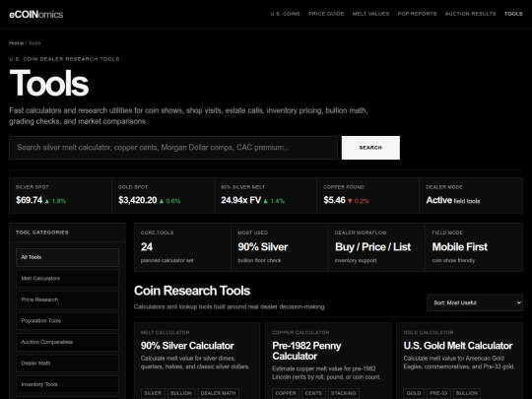Click the COPPER tag
This screenshot has width=532, height=399.
pos(286,393)
